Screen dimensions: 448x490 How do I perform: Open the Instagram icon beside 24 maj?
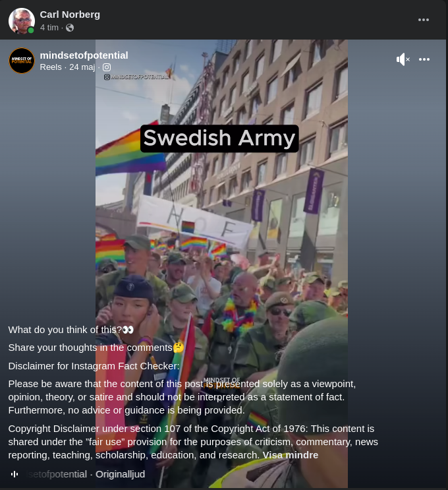point(107,67)
